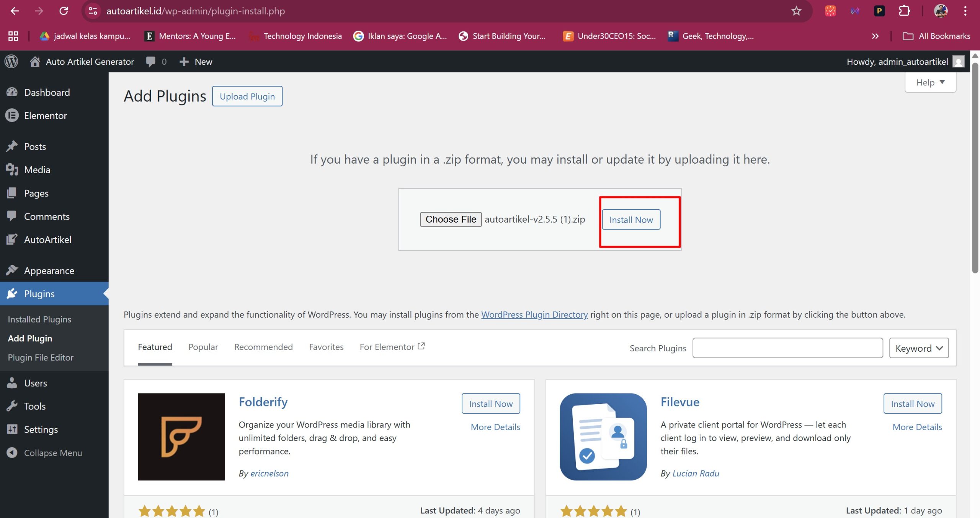Collapse the admin sidebar menu

point(44,452)
